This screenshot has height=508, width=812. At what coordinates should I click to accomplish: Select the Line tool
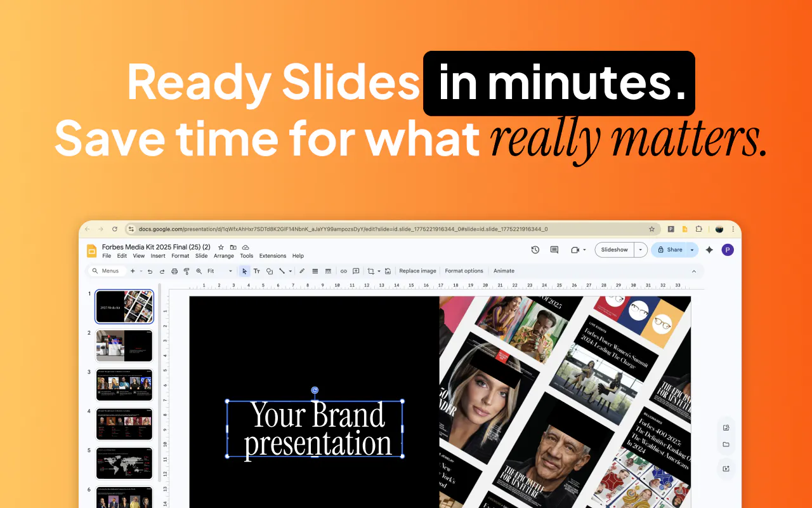pos(282,271)
